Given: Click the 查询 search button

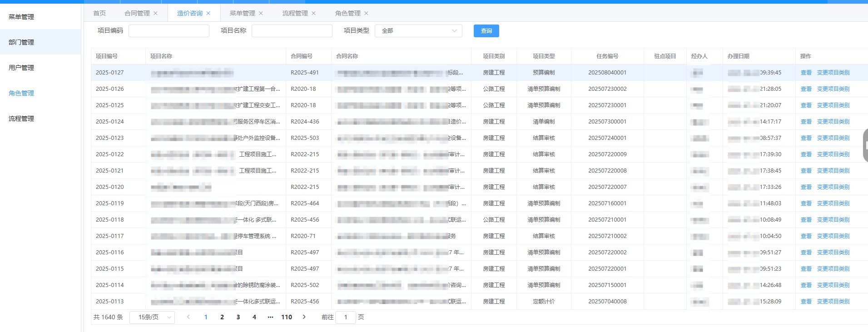Looking at the screenshot, I should [486, 31].
